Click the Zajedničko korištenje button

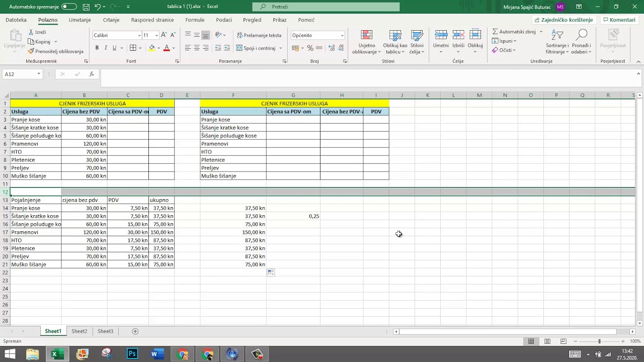tap(563, 20)
